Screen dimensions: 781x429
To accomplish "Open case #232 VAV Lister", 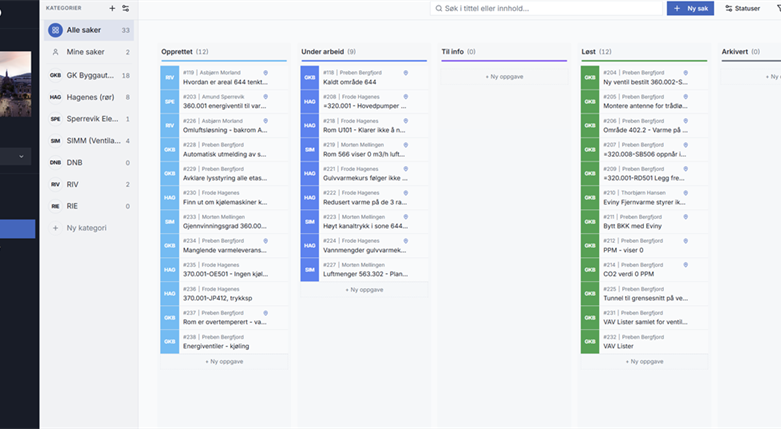I will [x=645, y=342].
